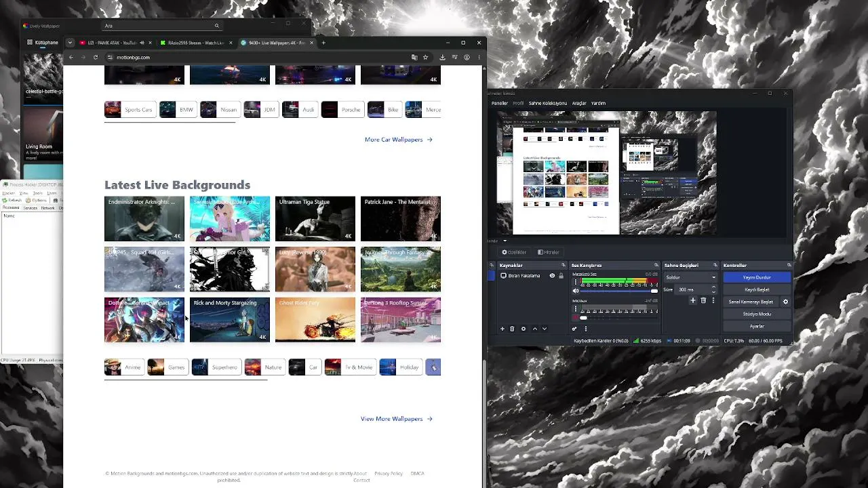Toggle visibility of Ekran Yakalama source
This screenshot has height=488, width=868.
click(552, 276)
